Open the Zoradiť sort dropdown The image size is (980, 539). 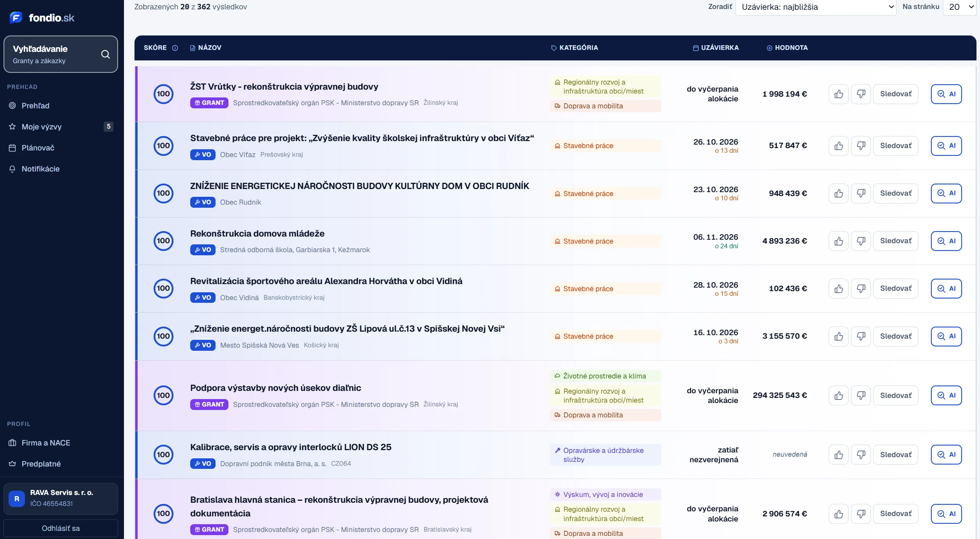816,7
